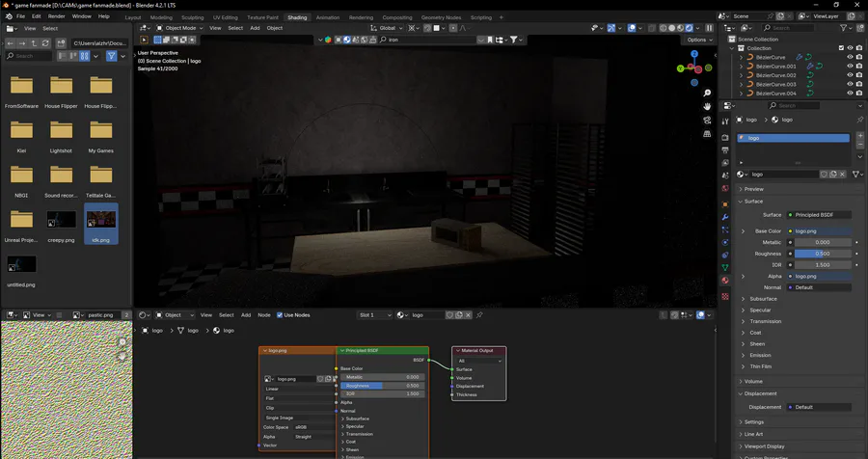
Task: Expand Subsurface section in properties
Action: click(x=764, y=298)
